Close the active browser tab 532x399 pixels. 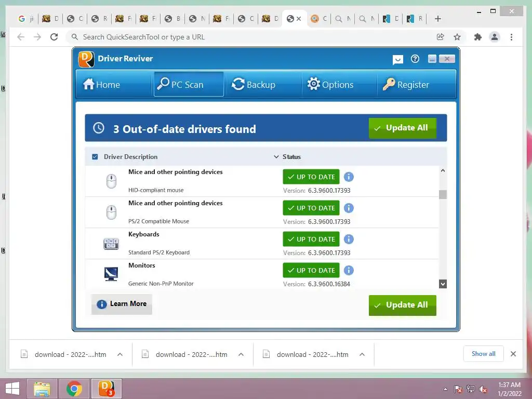coord(299,19)
